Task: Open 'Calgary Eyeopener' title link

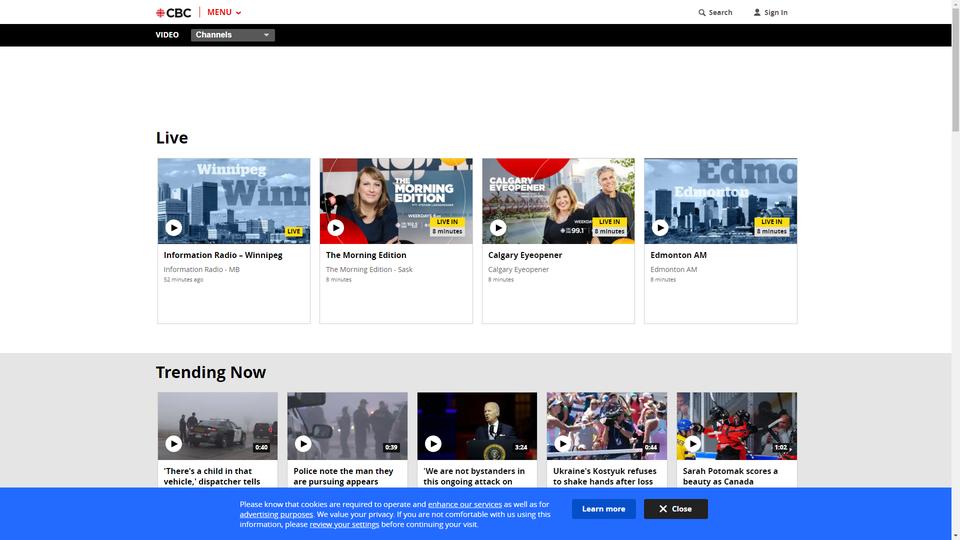Action: tap(525, 255)
